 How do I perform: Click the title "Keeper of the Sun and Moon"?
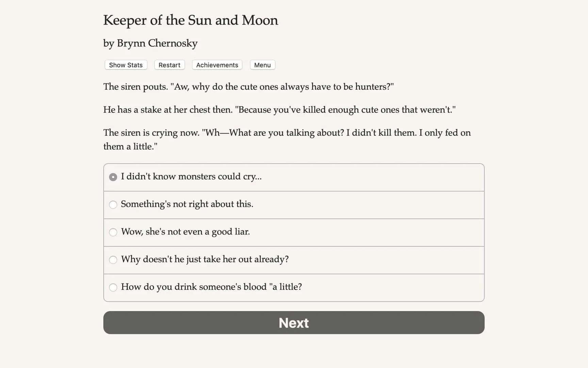[191, 20]
